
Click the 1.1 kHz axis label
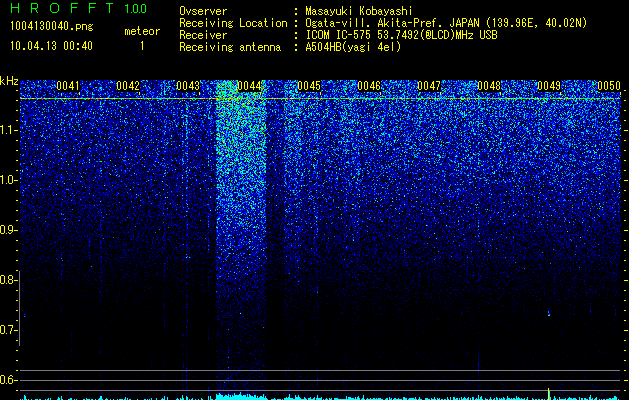(x=8, y=130)
